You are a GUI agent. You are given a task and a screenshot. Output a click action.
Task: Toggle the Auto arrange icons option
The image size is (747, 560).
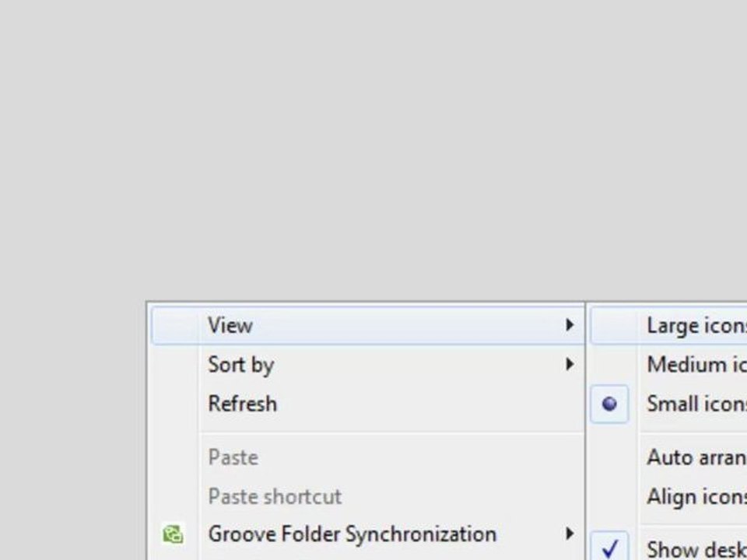(x=669, y=457)
